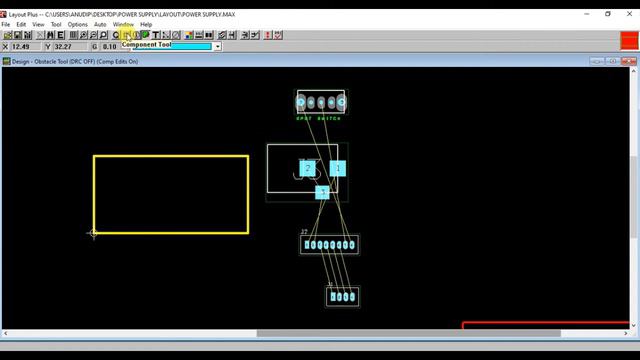Open the View menu
Viewport: 640px width, 360px height.
[38, 24]
